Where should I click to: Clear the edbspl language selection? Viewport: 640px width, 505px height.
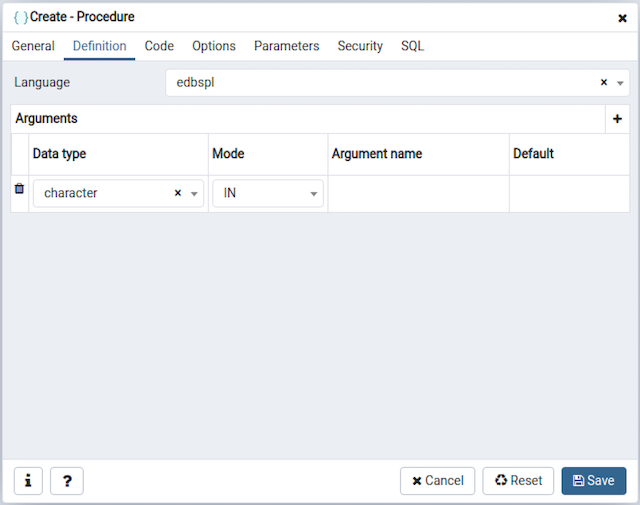(x=604, y=82)
